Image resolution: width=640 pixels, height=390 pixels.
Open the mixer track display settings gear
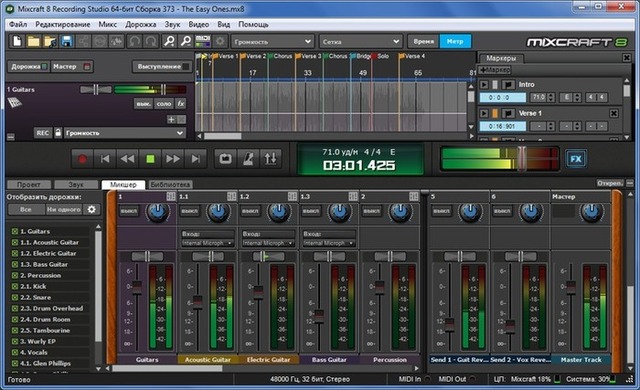[x=91, y=209]
